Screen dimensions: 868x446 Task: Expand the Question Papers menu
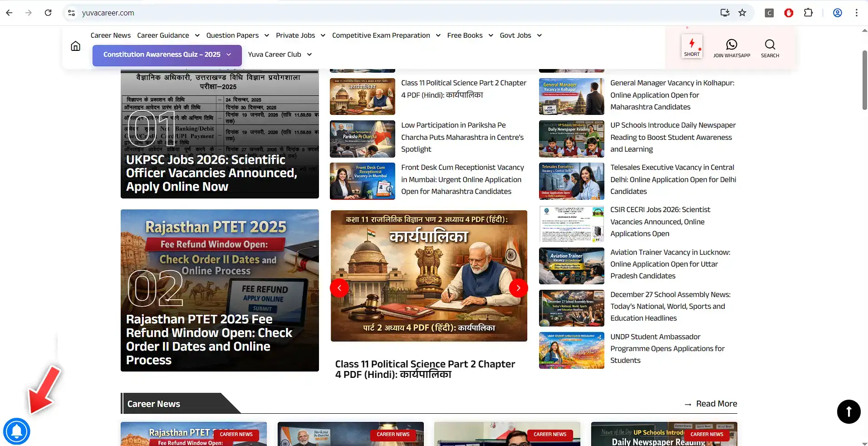(x=237, y=35)
